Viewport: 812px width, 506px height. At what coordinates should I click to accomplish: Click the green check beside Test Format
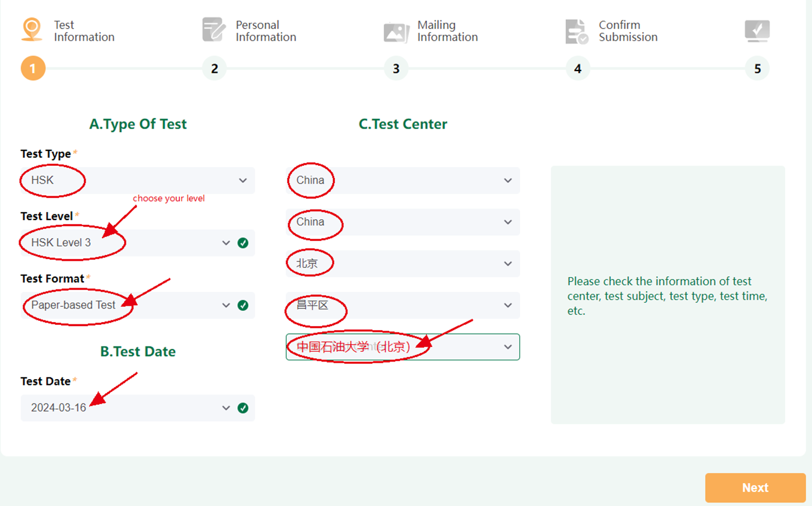[x=243, y=305]
